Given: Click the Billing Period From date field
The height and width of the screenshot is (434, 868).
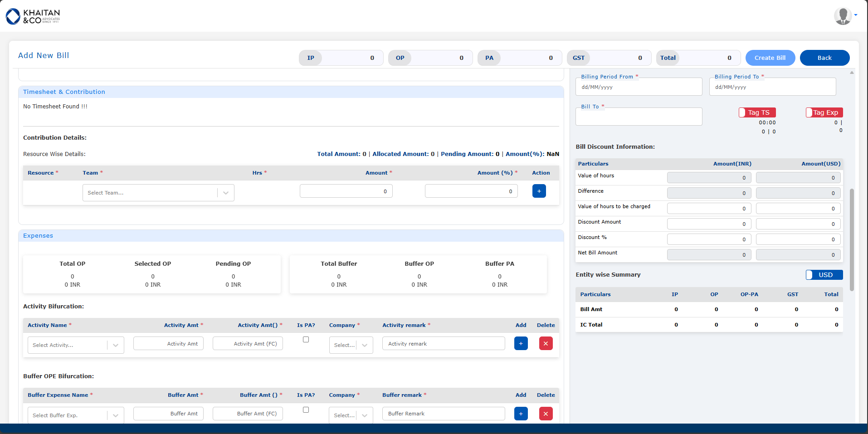Looking at the screenshot, I should click(x=638, y=87).
